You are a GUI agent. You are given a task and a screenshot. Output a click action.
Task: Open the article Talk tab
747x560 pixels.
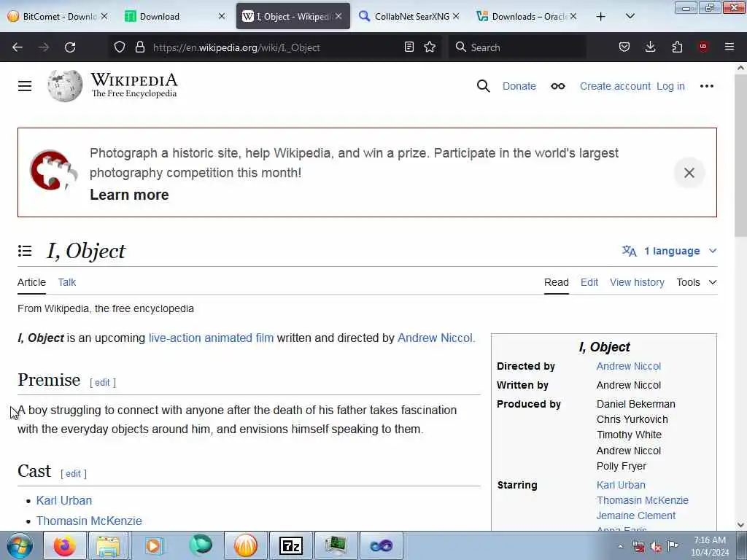(x=66, y=282)
